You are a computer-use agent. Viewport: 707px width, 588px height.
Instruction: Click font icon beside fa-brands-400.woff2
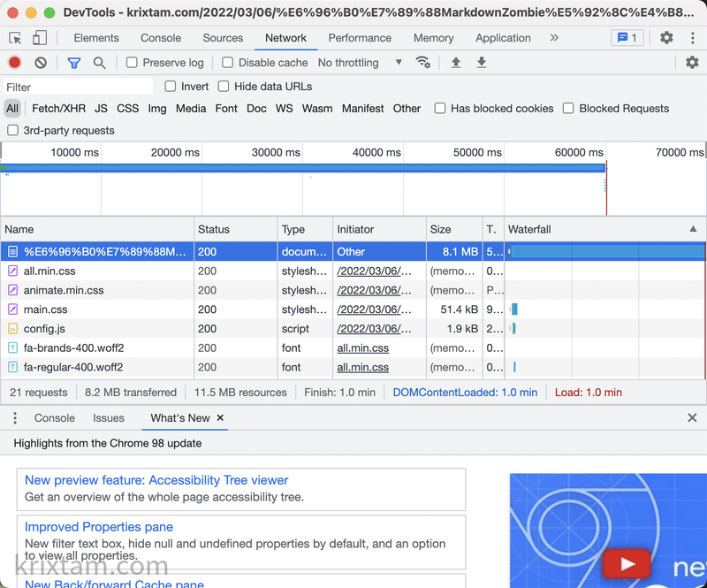[x=13, y=347]
